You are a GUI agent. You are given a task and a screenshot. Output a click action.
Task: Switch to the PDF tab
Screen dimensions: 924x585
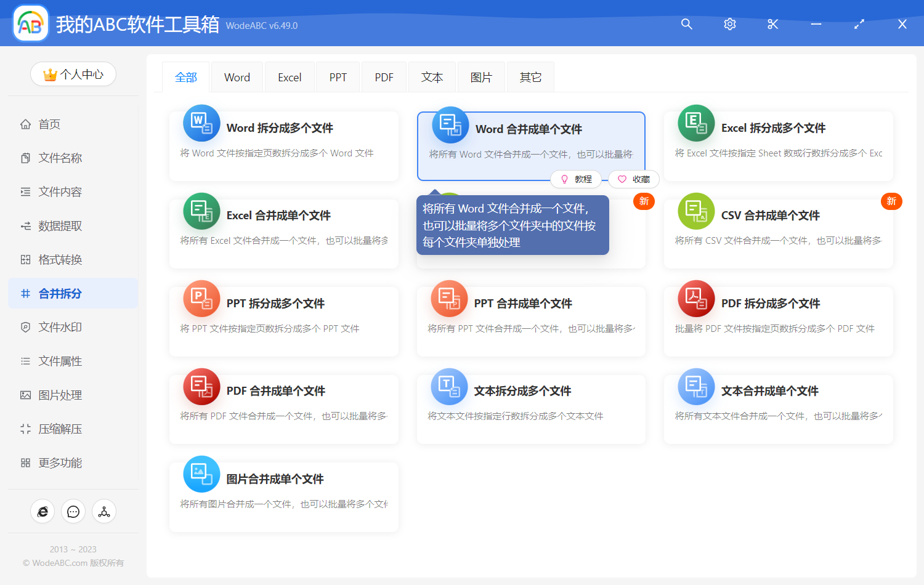click(x=384, y=78)
